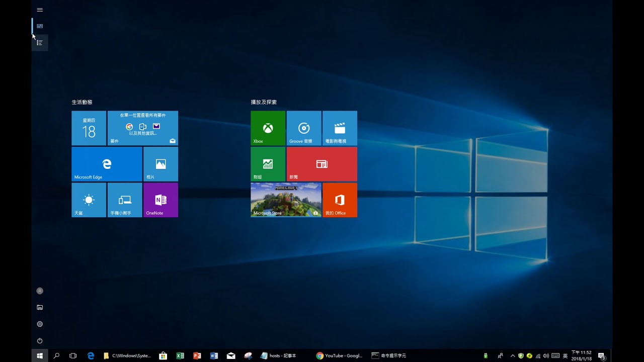644x362 pixels.
Task: Switch to YouTube - Google Chrome window
Action: (339, 355)
